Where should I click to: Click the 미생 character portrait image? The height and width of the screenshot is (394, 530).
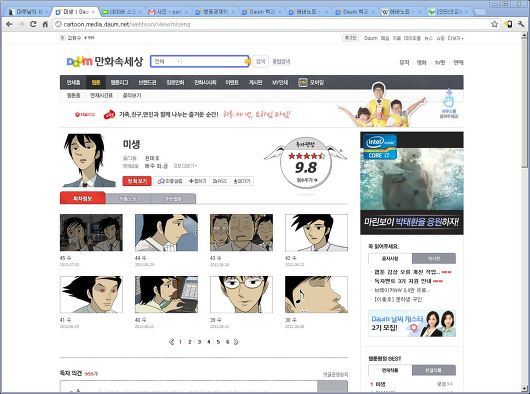(x=89, y=161)
